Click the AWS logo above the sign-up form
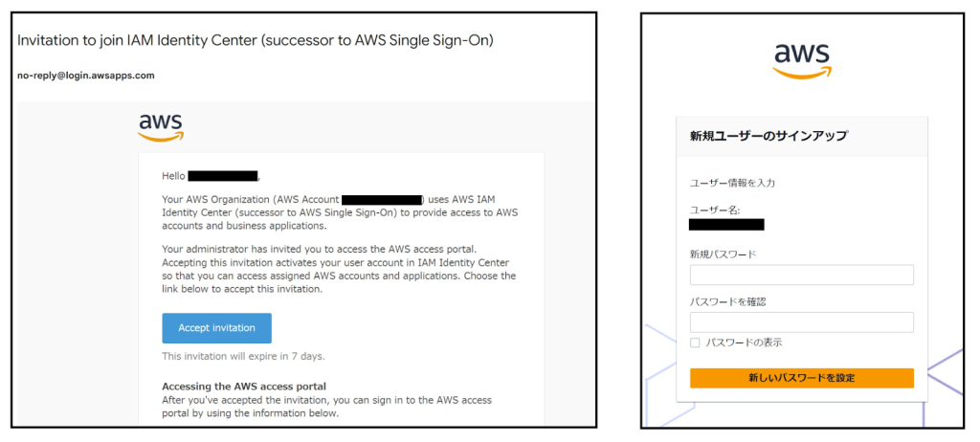This screenshot has height=442, width=980. [x=802, y=62]
